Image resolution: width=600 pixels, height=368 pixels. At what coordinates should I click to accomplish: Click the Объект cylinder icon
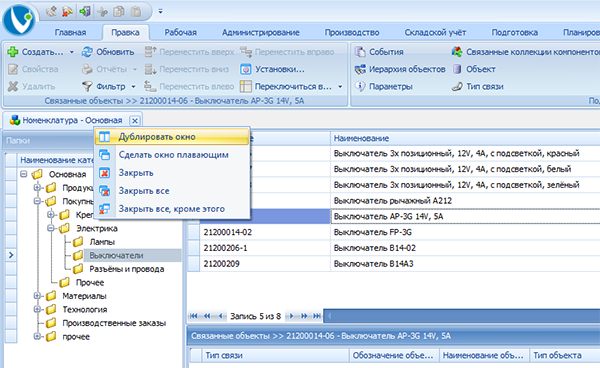tap(457, 69)
